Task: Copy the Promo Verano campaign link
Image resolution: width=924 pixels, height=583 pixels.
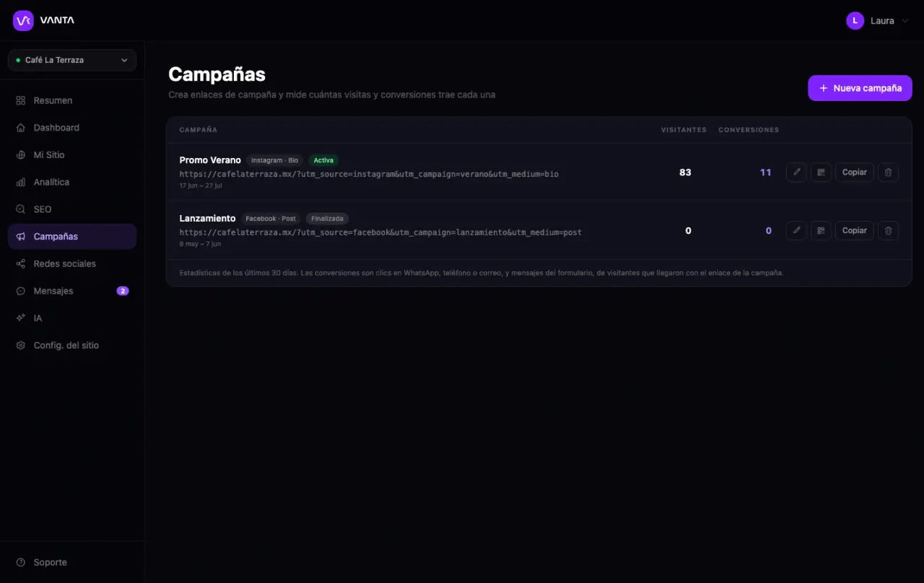Action: [855, 172]
